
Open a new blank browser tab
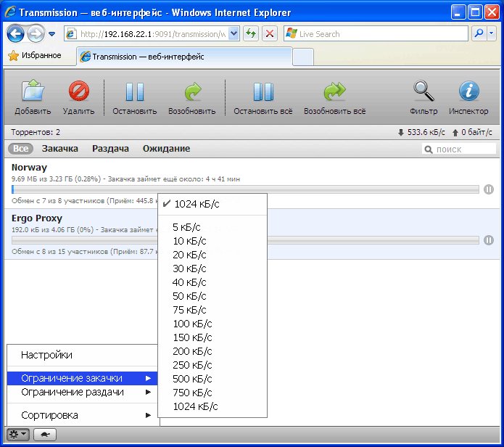click(303, 57)
